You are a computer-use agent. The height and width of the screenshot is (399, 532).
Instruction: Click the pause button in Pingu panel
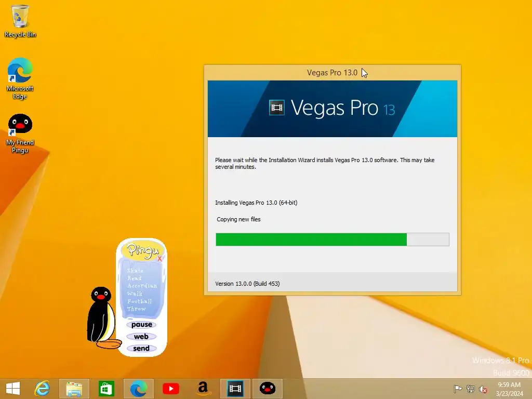click(141, 325)
